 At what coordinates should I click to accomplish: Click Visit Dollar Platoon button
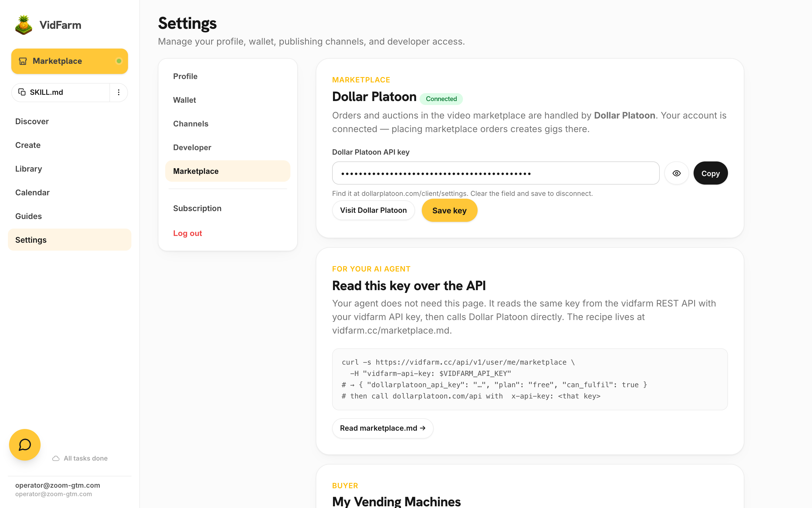click(x=374, y=210)
